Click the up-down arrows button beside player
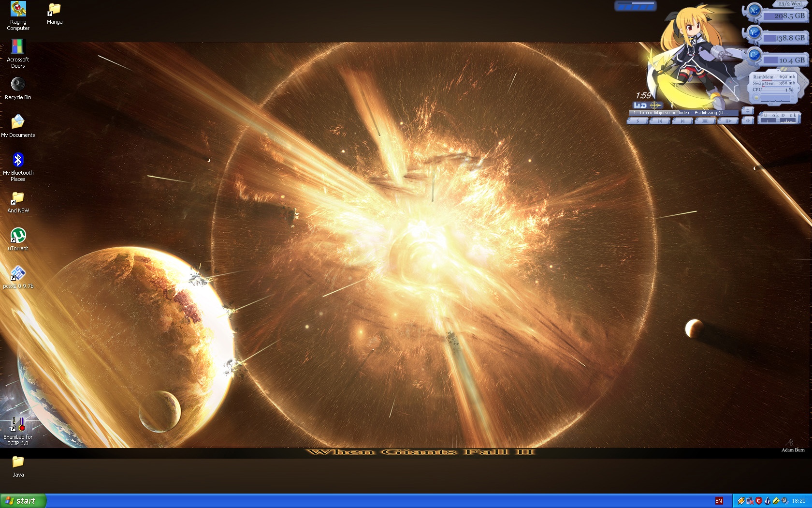Screen dimensions: 812x508 [x=748, y=110]
